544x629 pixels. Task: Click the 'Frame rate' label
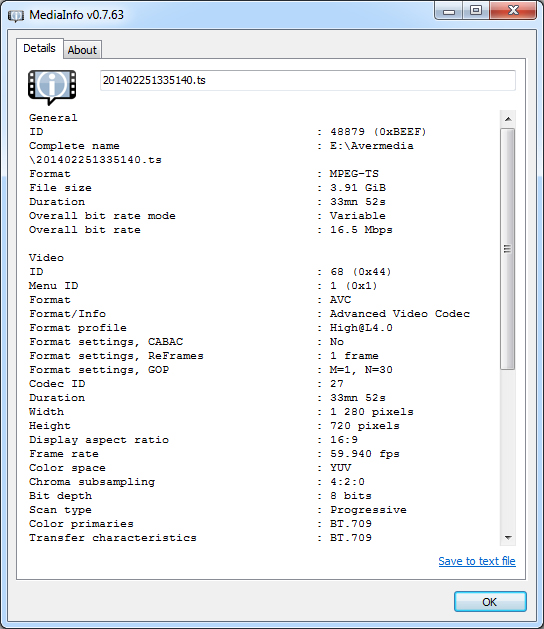[x=64, y=454]
